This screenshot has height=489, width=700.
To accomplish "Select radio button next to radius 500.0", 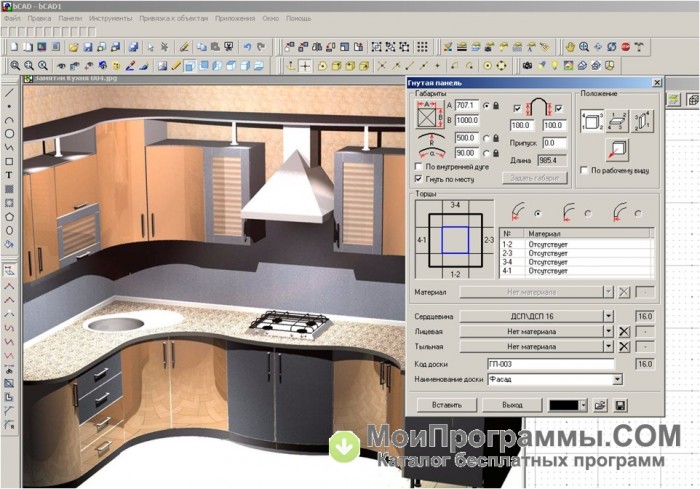I will (x=486, y=138).
